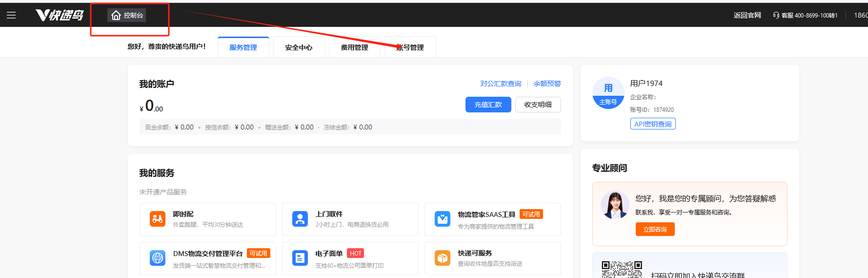Click the customer service headset icon
The width and height of the screenshot is (868, 278).
[x=776, y=15]
